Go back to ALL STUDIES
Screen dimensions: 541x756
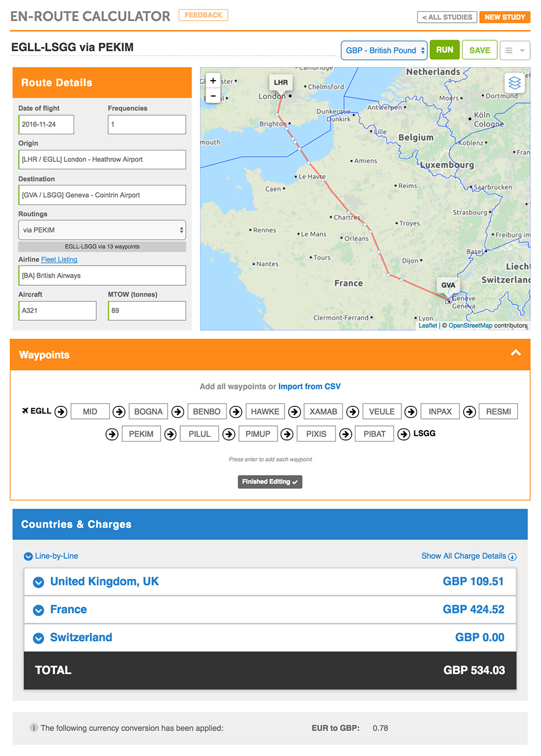[x=447, y=17]
